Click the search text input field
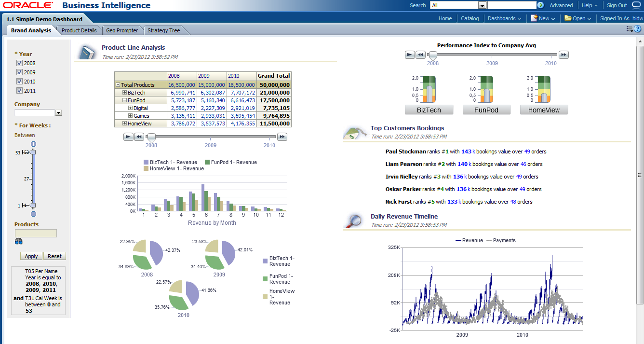 (x=511, y=5)
